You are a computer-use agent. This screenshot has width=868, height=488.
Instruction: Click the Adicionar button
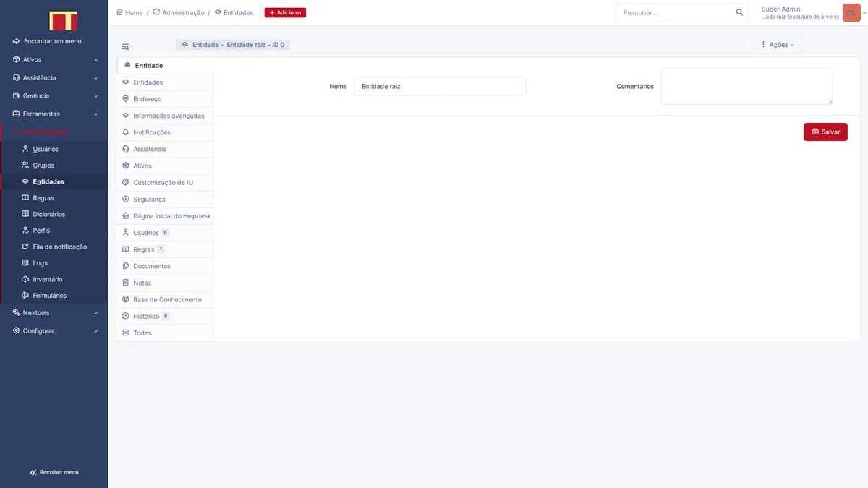pos(285,12)
